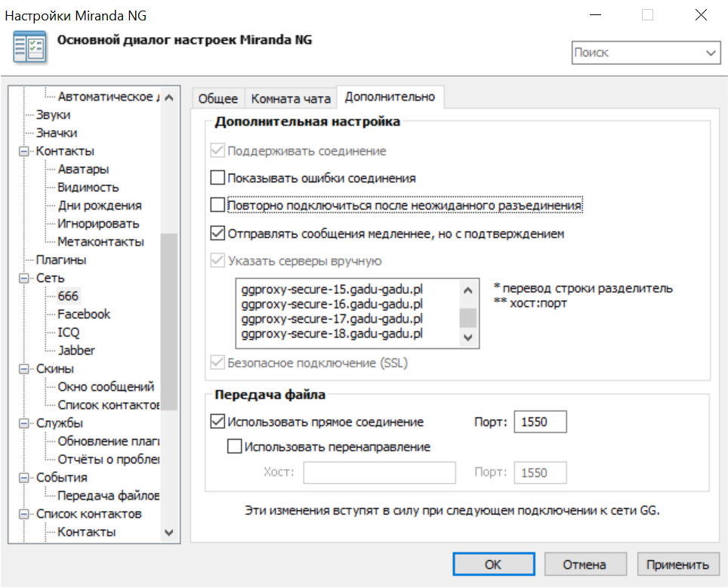Disable "Отправлять сообщения медленнее, но с подтверждением"
This screenshot has width=728, height=588.
[218, 234]
